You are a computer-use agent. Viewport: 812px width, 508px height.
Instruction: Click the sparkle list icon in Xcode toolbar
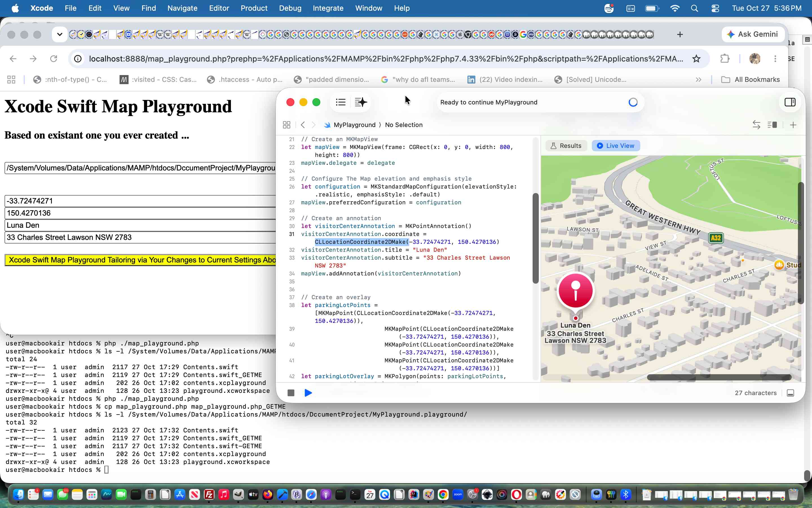361,102
